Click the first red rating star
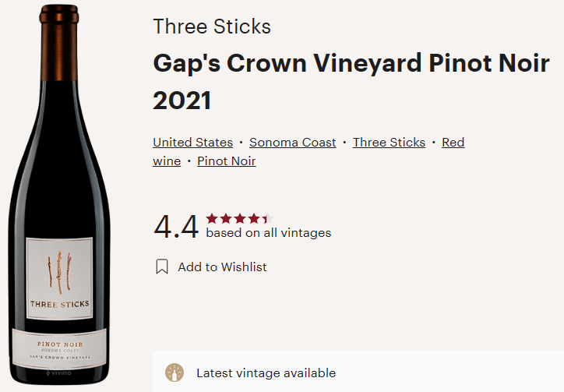 212,218
